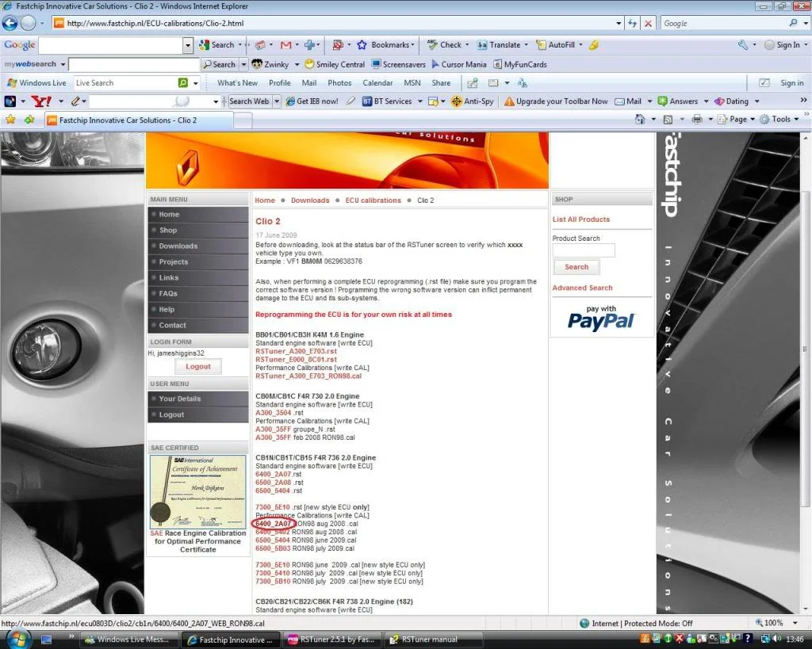The width and height of the screenshot is (812, 649).
Task: Download RSTuner_A300_E703.rst file link
Action: pyautogui.click(x=296, y=351)
